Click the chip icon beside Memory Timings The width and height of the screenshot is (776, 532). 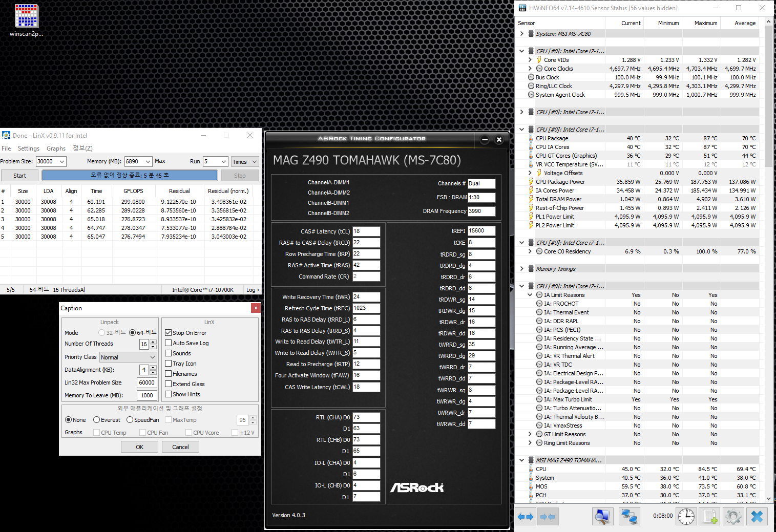coord(531,269)
